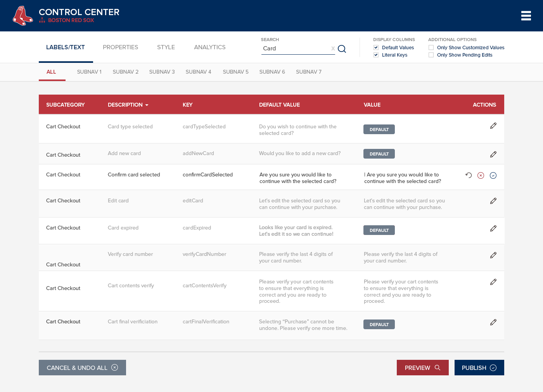The image size is (543, 392).
Task: Click DEFAULT badge in 'Add new card' row
Action: (x=379, y=154)
